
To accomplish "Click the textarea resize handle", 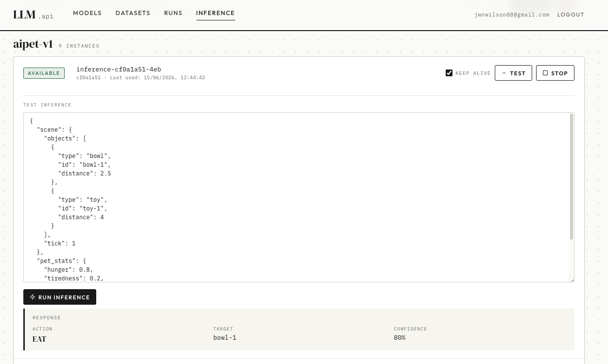I will pyautogui.click(x=572, y=279).
